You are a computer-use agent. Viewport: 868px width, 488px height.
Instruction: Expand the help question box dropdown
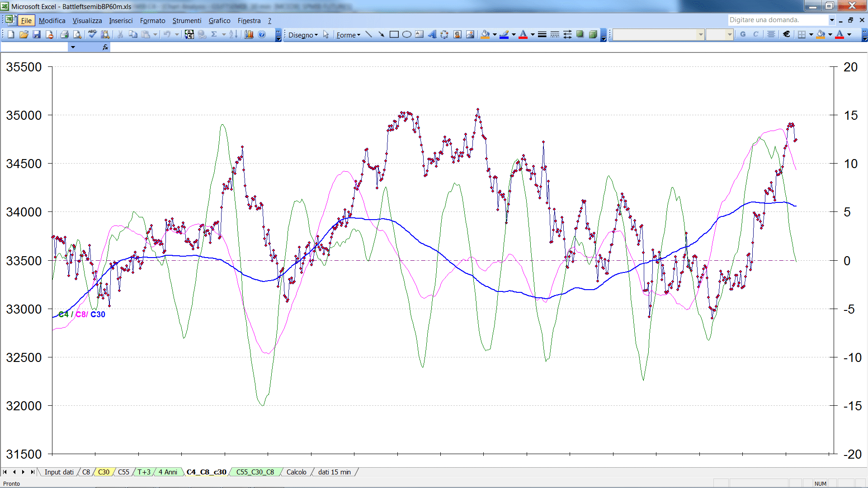coord(831,20)
